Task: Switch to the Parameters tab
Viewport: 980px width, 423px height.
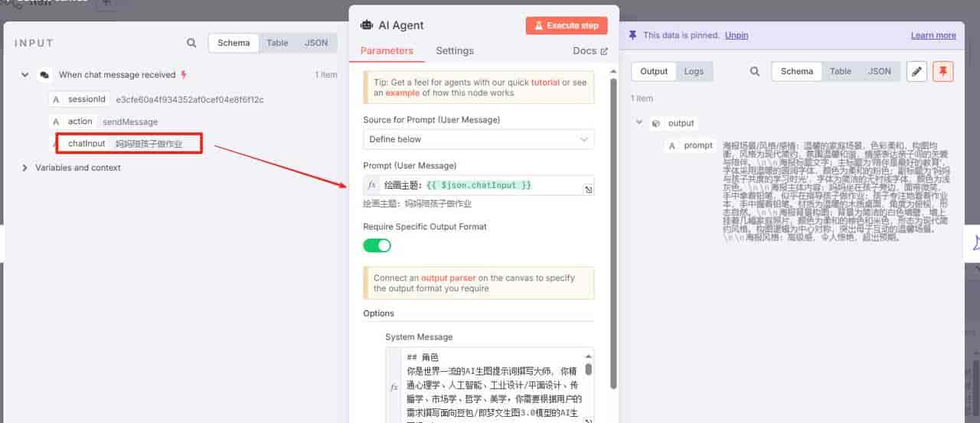Action: point(387,50)
